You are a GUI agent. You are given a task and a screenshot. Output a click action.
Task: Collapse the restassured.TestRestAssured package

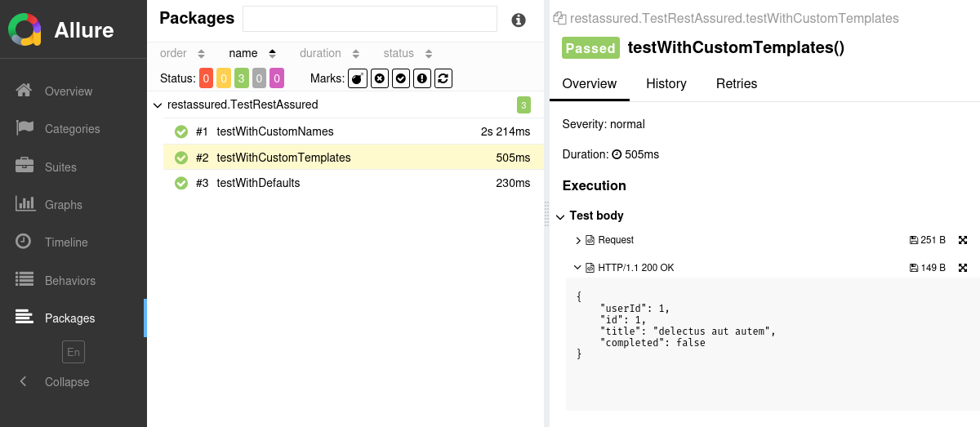point(158,105)
